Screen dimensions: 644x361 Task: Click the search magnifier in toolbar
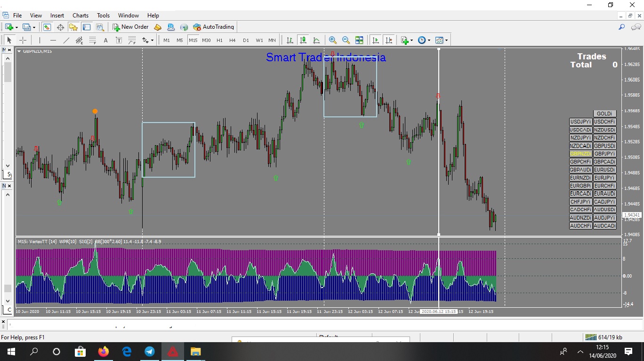(622, 27)
